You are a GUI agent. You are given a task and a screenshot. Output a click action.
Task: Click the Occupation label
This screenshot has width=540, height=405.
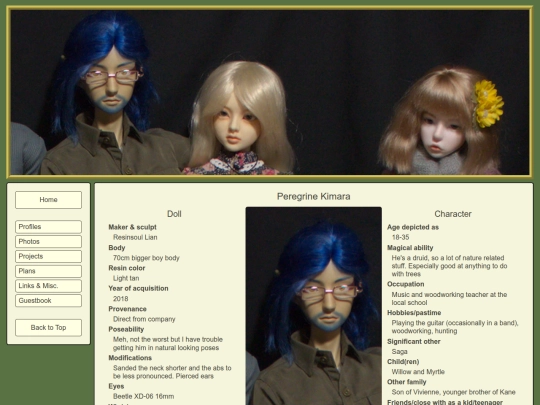405,284
